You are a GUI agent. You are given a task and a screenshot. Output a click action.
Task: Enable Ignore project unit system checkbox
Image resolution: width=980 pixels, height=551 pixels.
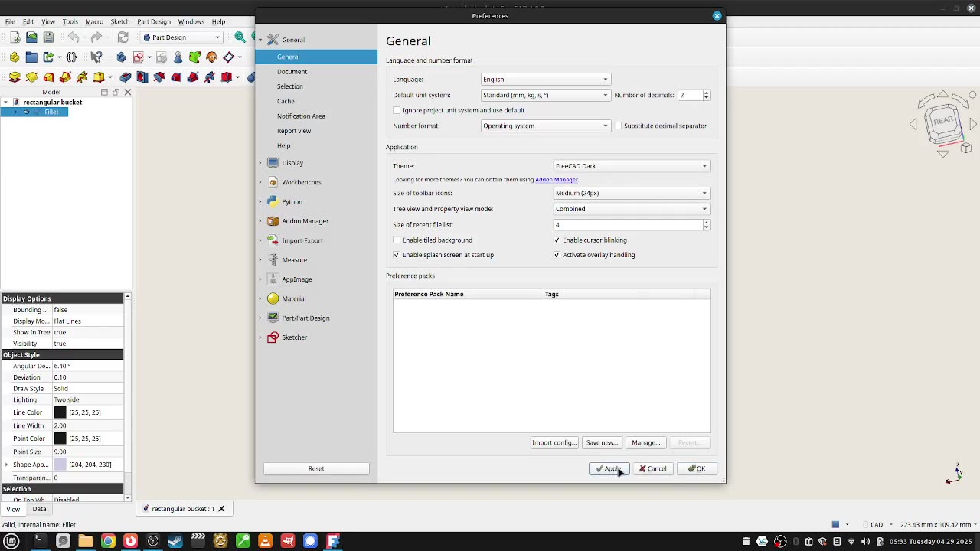tap(397, 110)
